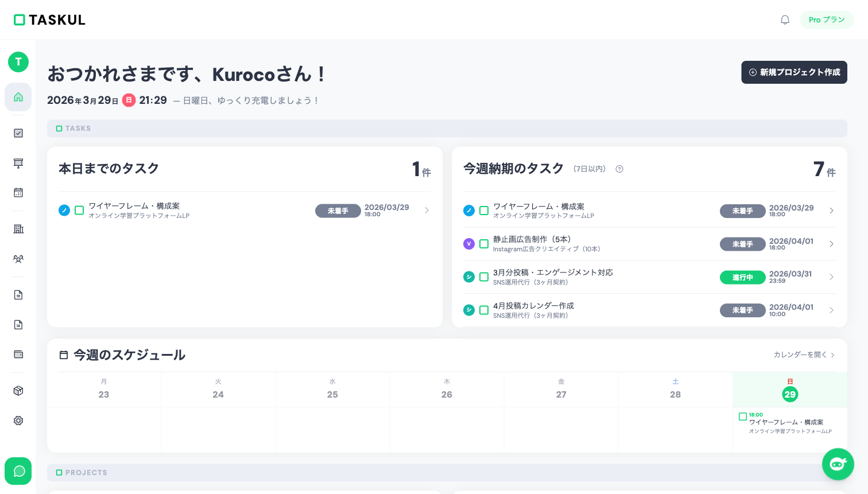The image size is (868, 494).
Task: Select Sunday 29 in the weekly schedule
Action: pyautogui.click(x=789, y=394)
